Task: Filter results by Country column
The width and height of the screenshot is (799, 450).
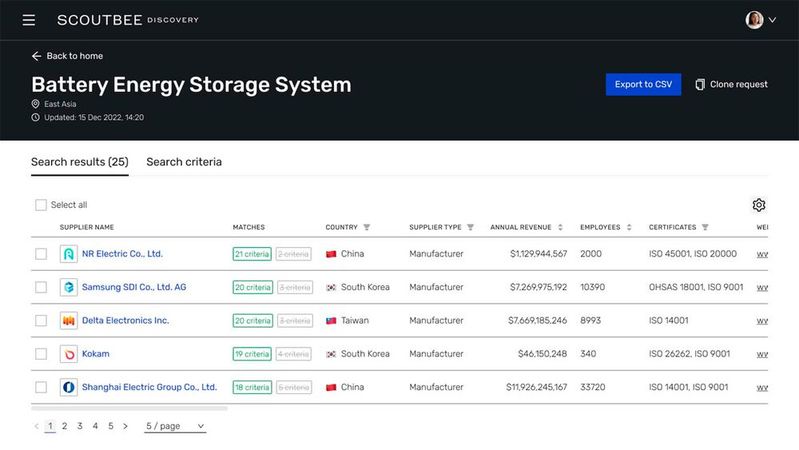Action: click(x=366, y=227)
